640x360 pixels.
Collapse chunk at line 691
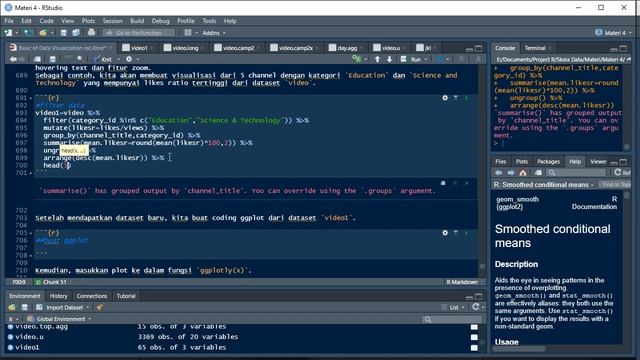tap(31, 98)
